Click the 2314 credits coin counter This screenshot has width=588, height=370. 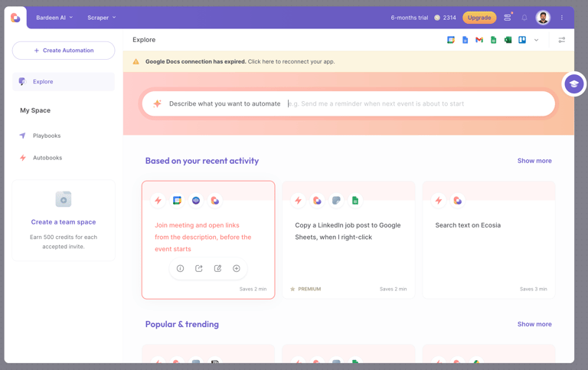(445, 18)
